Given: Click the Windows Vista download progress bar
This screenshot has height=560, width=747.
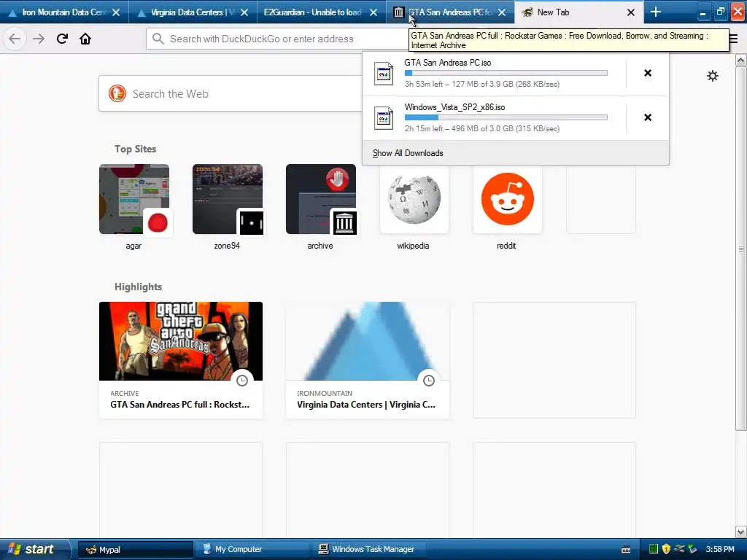Looking at the screenshot, I should [506, 117].
